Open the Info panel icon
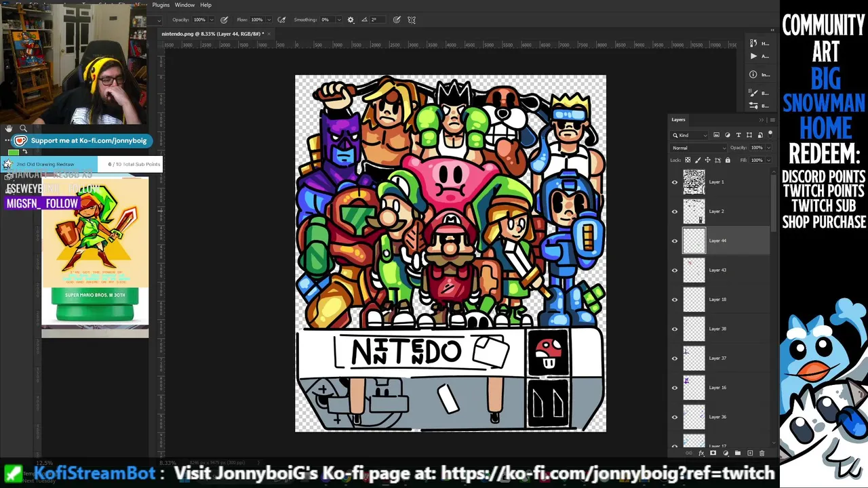This screenshot has height=488, width=868. (753, 75)
